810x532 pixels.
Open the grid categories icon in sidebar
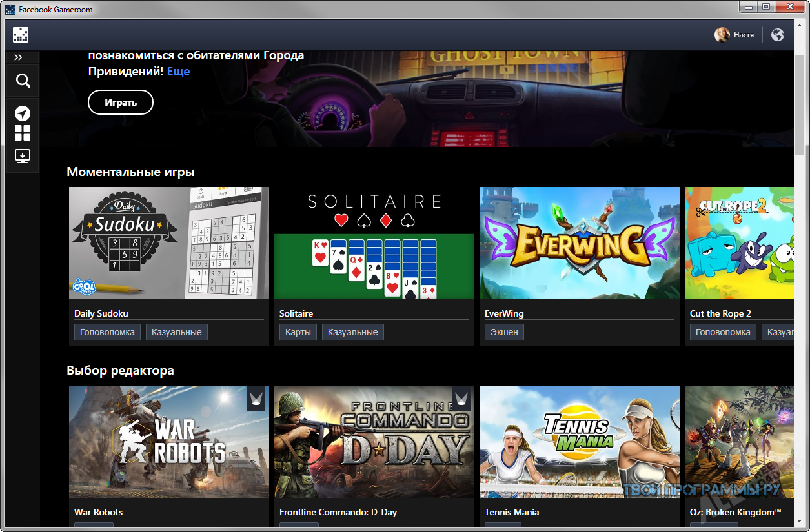[x=23, y=133]
